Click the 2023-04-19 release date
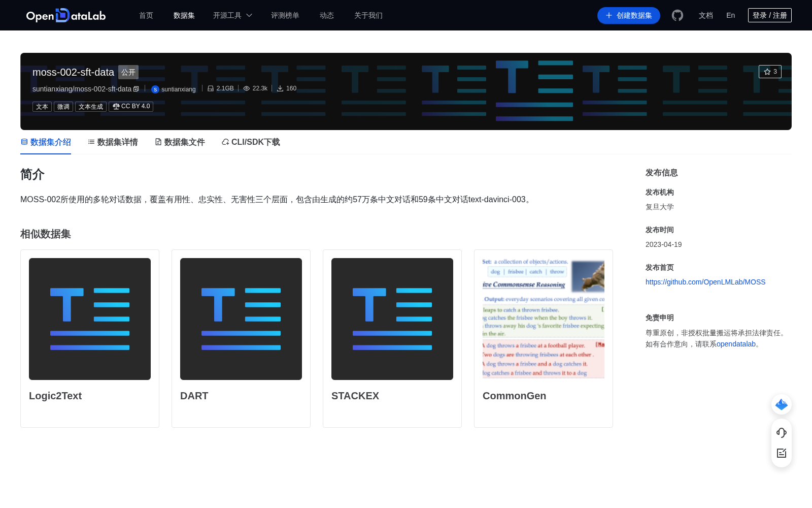The height and width of the screenshot is (508, 812). point(664,244)
